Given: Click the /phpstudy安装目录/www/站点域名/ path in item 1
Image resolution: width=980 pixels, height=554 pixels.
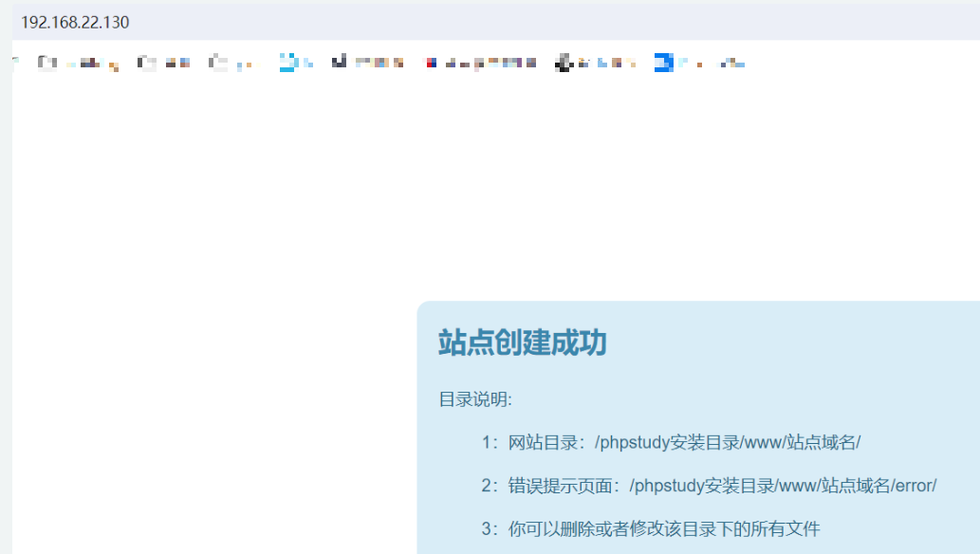Looking at the screenshot, I should [x=728, y=443].
